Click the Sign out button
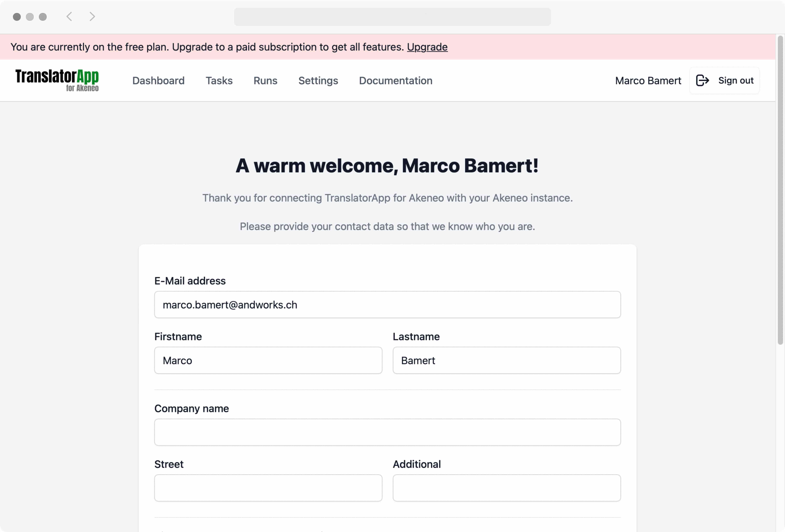Screen dimensions: 785x532 tap(724, 80)
